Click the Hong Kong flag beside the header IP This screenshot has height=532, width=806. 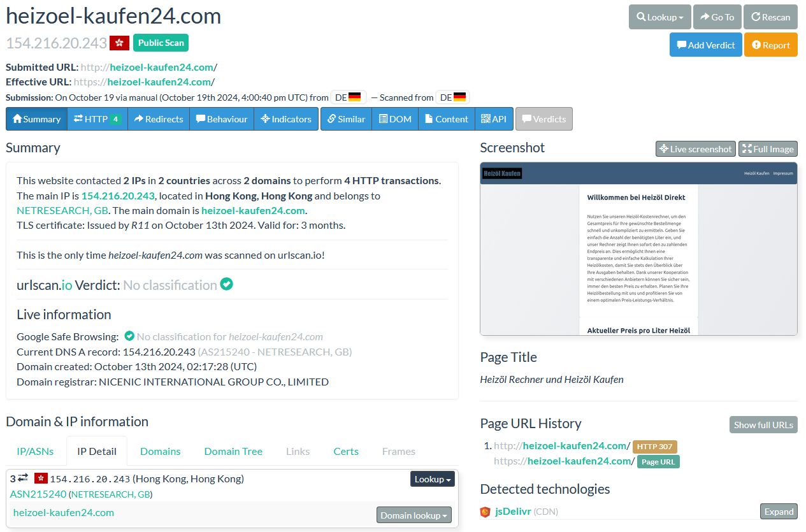pyautogui.click(x=119, y=43)
